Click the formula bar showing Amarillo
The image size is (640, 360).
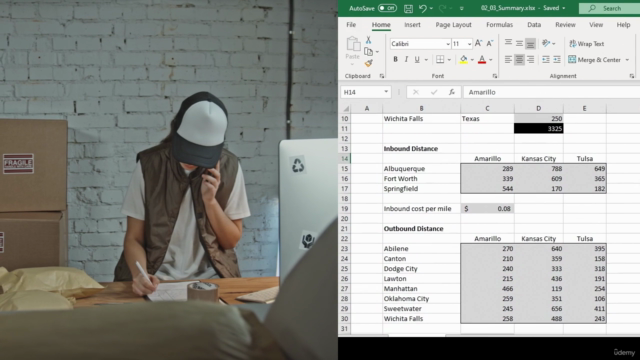[x=551, y=92]
